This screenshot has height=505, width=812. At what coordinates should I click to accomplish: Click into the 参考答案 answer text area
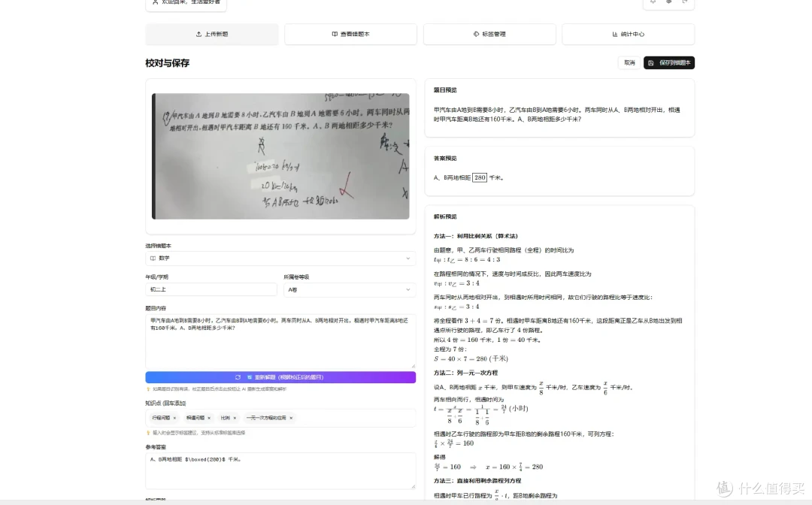(280, 471)
